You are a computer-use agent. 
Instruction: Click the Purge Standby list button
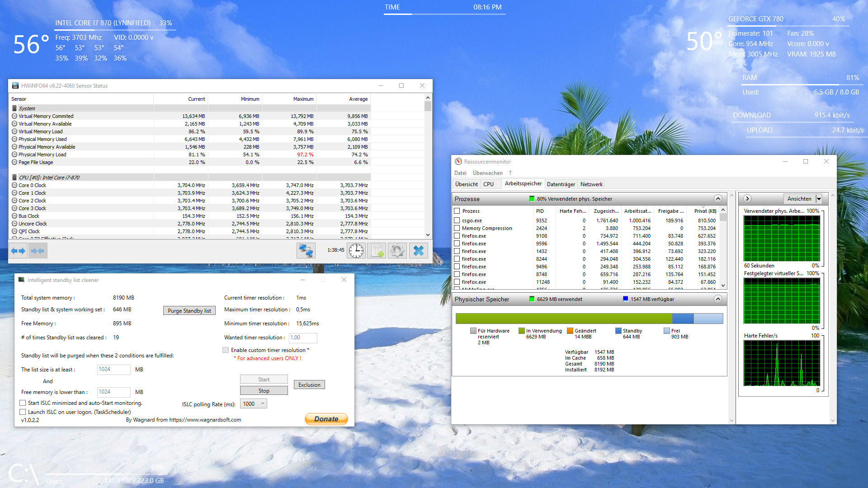pyautogui.click(x=189, y=311)
